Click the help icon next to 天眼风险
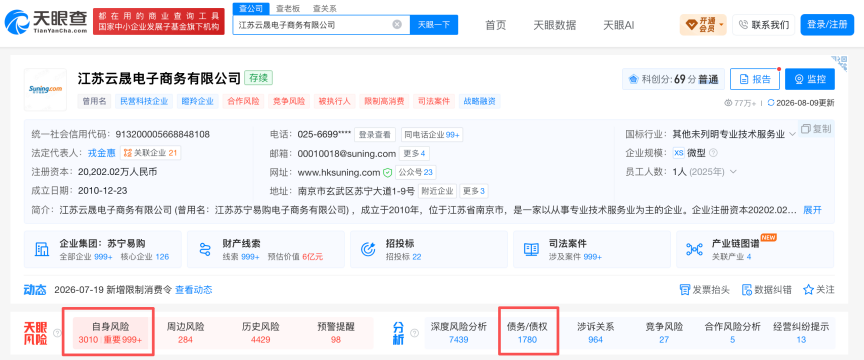864x360 pixels. pyautogui.click(x=57, y=333)
